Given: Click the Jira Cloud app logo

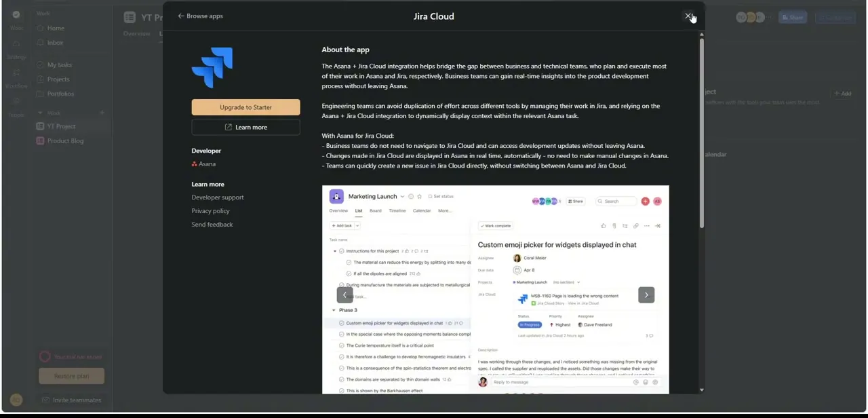Looking at the screenshot, I should pyautogui.click(x=212, y=68).
